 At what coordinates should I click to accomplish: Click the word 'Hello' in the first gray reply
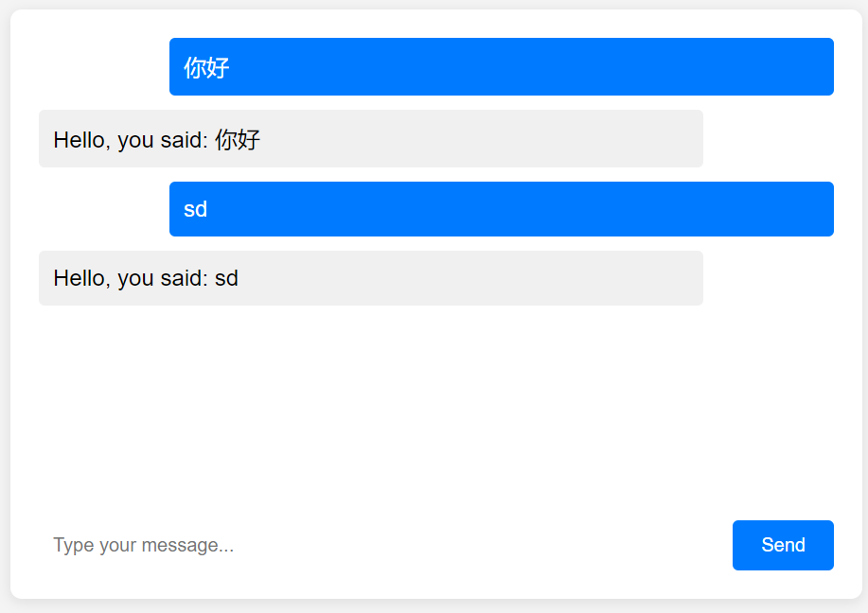(79, 139)
